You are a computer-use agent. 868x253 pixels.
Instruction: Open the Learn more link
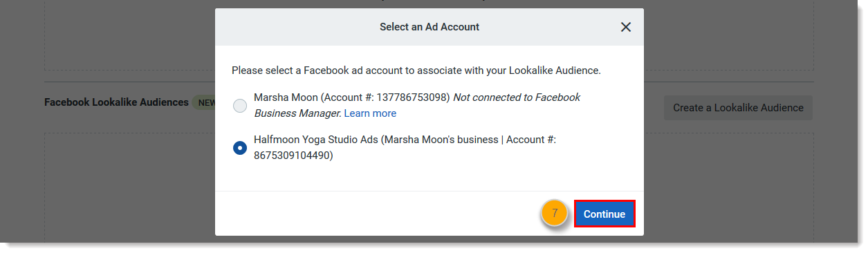click(x=370, y=113)
